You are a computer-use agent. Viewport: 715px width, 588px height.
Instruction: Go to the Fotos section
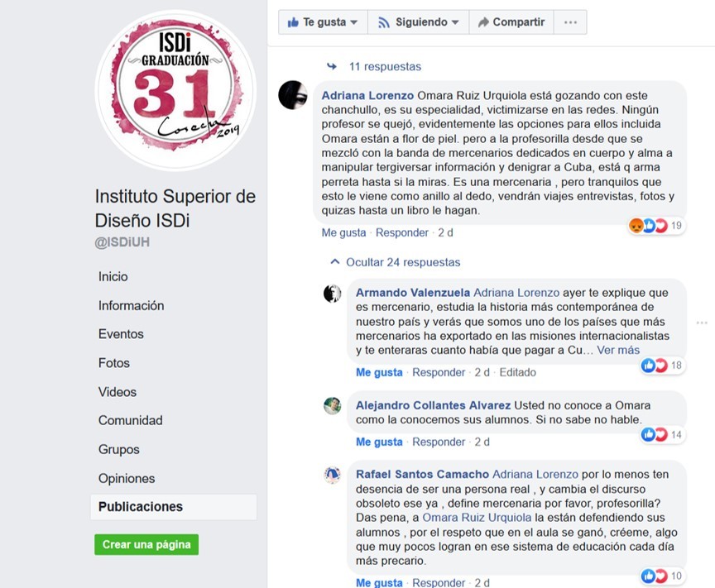[114, 363]
